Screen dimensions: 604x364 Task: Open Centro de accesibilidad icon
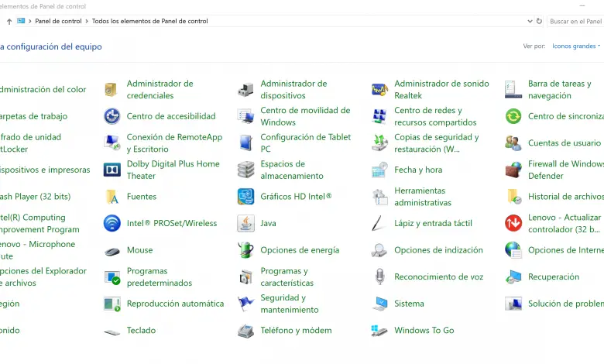[x=112, y=116]
